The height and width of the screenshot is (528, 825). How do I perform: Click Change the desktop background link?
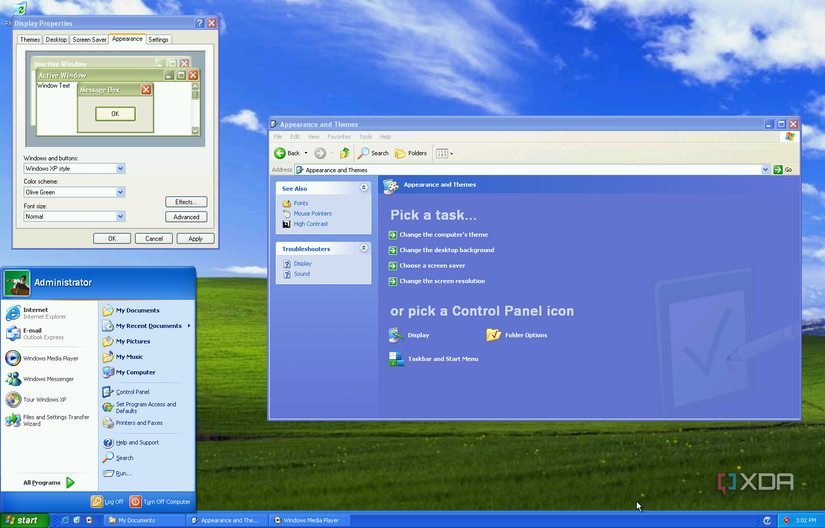tap(446, 250)
